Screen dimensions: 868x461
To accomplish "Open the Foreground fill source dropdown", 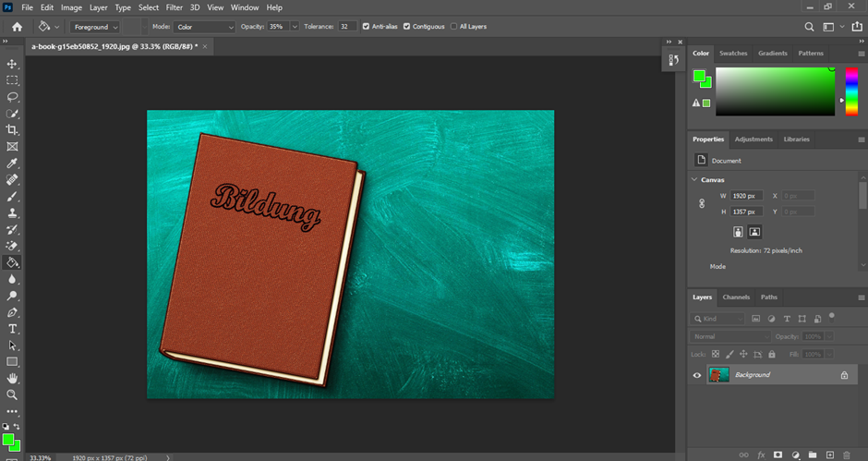I will coord(95,27).
